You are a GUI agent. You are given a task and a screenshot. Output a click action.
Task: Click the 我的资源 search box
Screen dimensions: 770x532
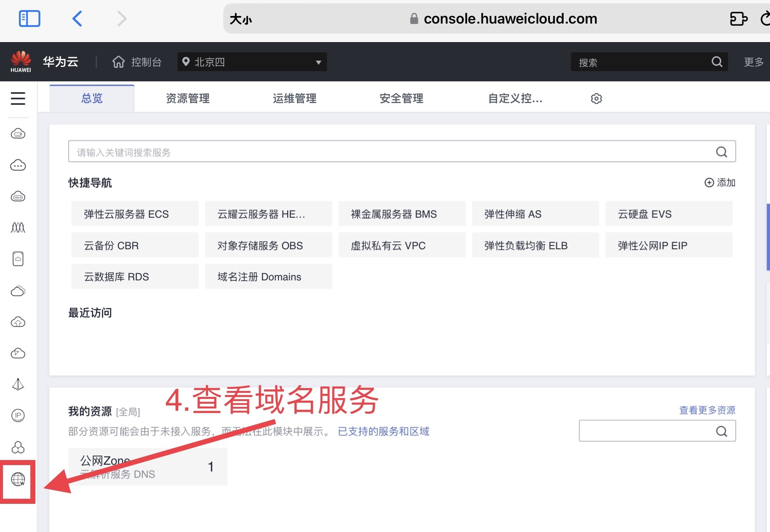pos(657,431)
